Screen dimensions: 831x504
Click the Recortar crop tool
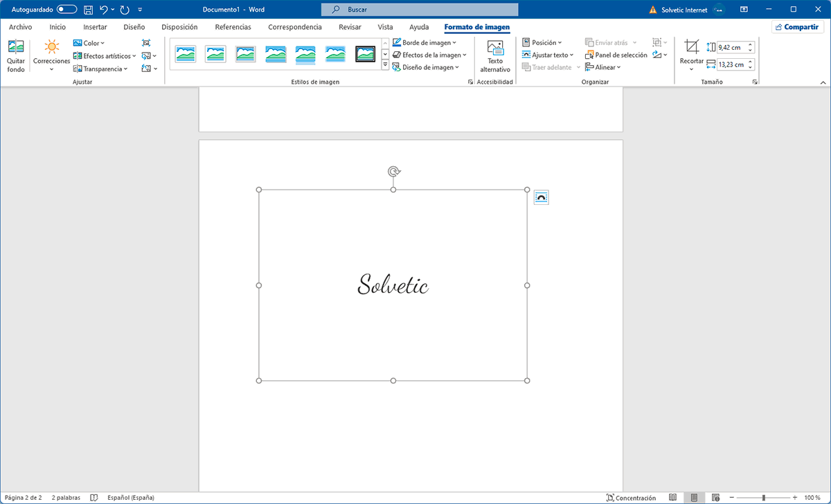pyautogui.click(x=691, y=47)
